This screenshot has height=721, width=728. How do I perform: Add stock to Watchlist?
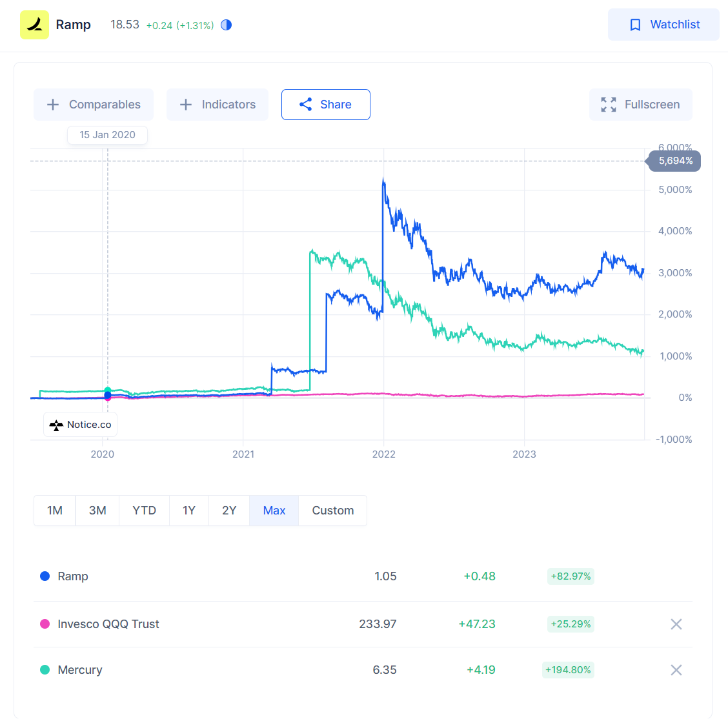pyautogui.click(x=663, y=25)
